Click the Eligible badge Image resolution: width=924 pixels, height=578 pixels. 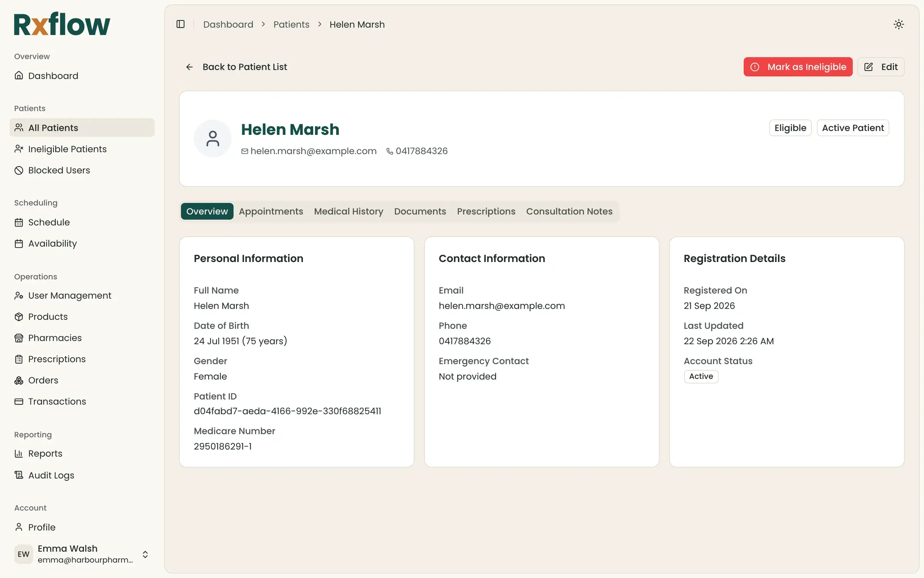pos(790,128)
